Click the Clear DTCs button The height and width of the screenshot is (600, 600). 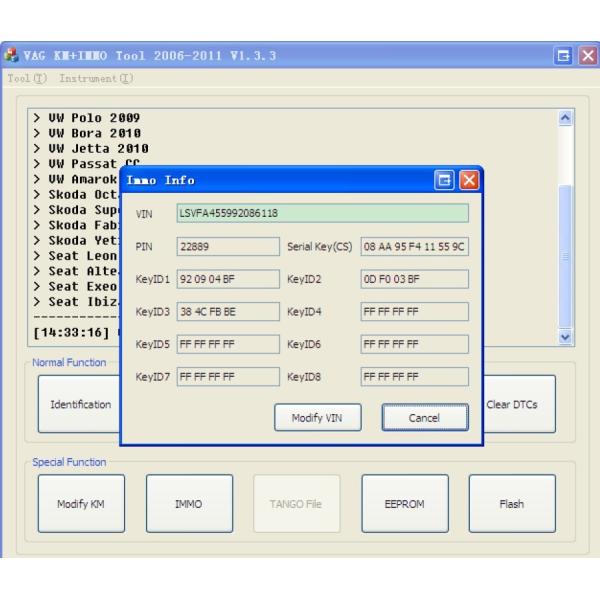click(x=511, y=405)
